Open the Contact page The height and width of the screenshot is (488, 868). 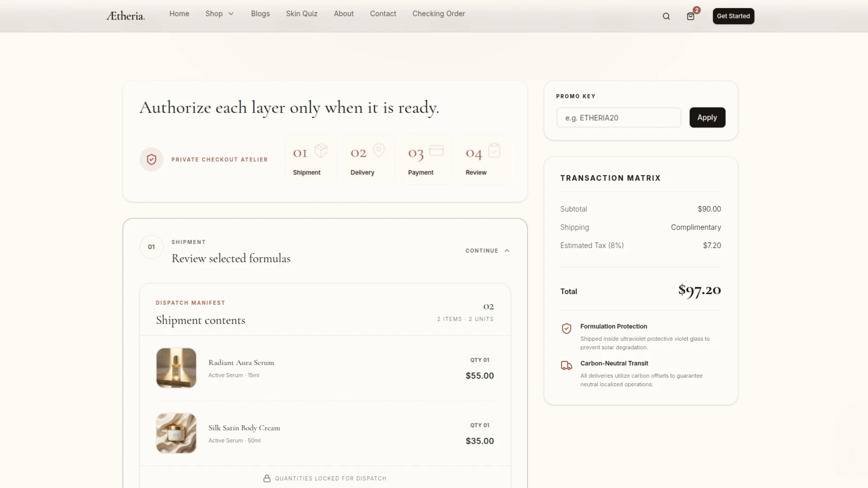tap(383, 14)
